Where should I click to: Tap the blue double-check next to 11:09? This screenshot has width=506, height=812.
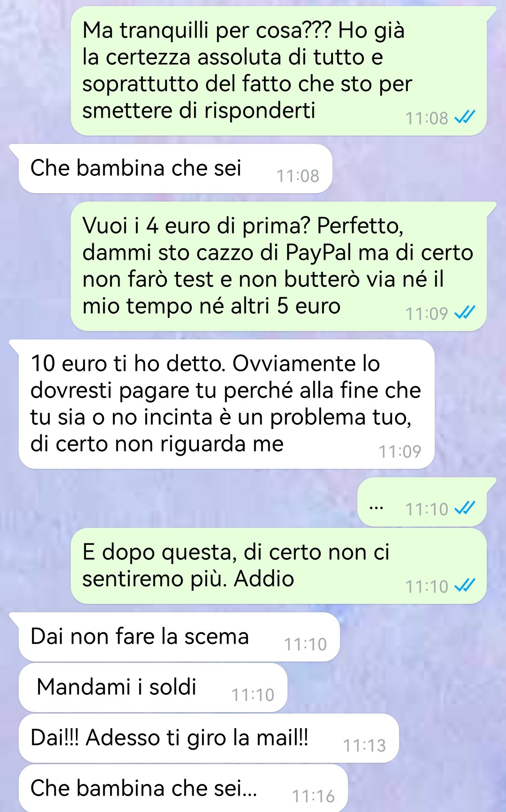[x=465, y=313]
